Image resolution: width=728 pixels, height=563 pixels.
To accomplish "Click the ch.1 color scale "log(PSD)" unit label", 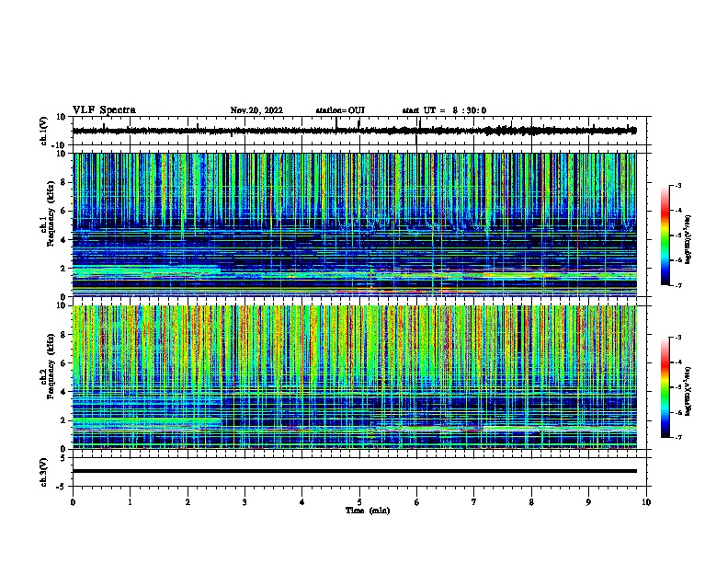I will pos(688,240).
